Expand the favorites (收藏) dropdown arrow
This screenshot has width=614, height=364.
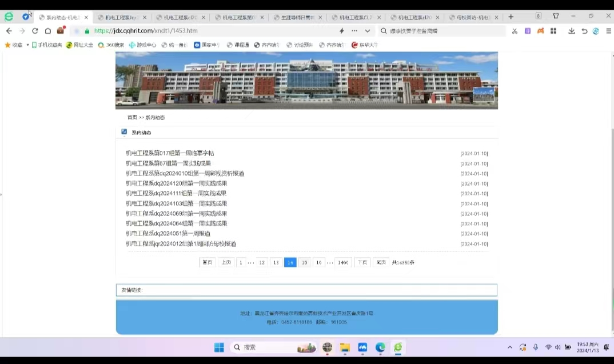pyautogui.click(x=27, y=45)
